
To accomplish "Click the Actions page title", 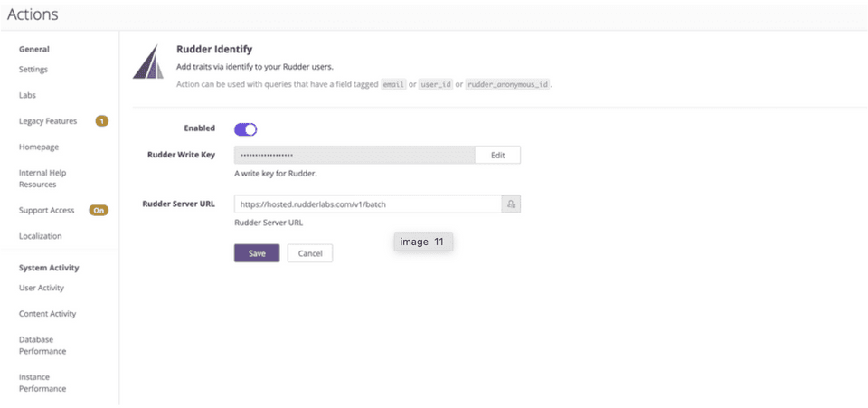I will coord(33,14).
